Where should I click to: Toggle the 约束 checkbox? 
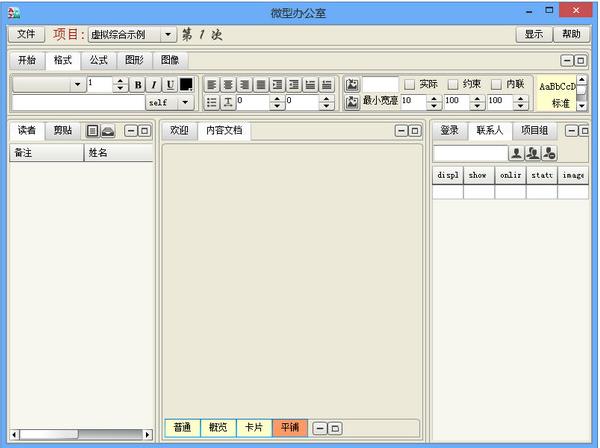point(453,84)
